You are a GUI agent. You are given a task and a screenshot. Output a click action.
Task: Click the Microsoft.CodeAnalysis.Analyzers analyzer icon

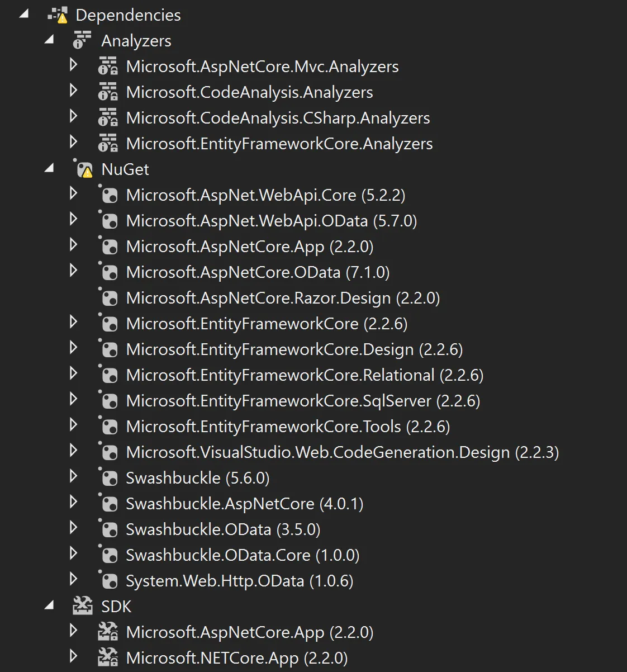[108, 92]
